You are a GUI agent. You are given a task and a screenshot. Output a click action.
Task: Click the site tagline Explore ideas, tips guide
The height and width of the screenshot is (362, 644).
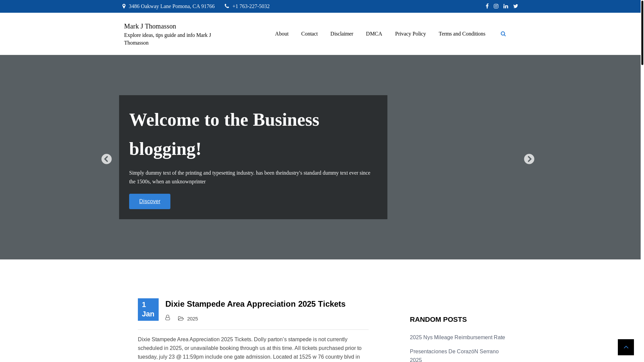(x=168, y=39)
